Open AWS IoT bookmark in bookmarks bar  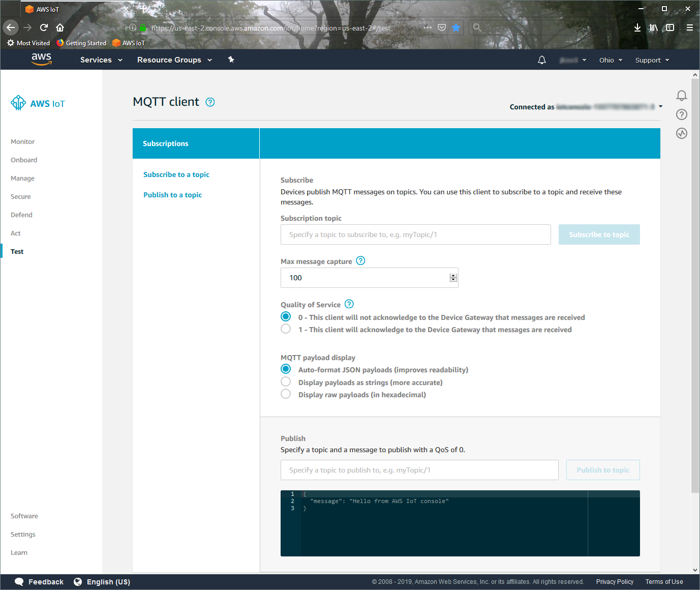(x=129, y=43)
